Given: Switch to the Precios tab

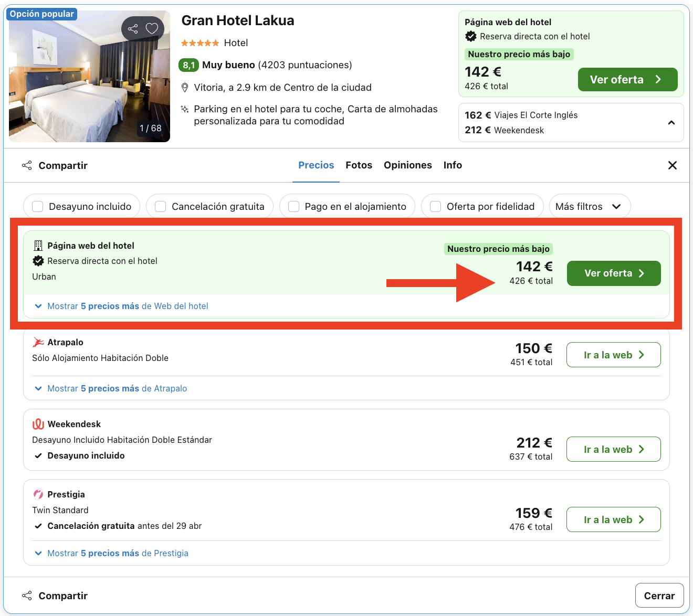Looking at the screenshot, I should [x=316, y=165].
